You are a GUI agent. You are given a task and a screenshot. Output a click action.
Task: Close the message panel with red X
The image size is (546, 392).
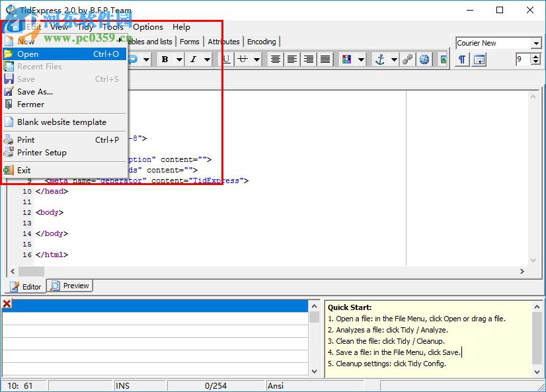[7, 304]
